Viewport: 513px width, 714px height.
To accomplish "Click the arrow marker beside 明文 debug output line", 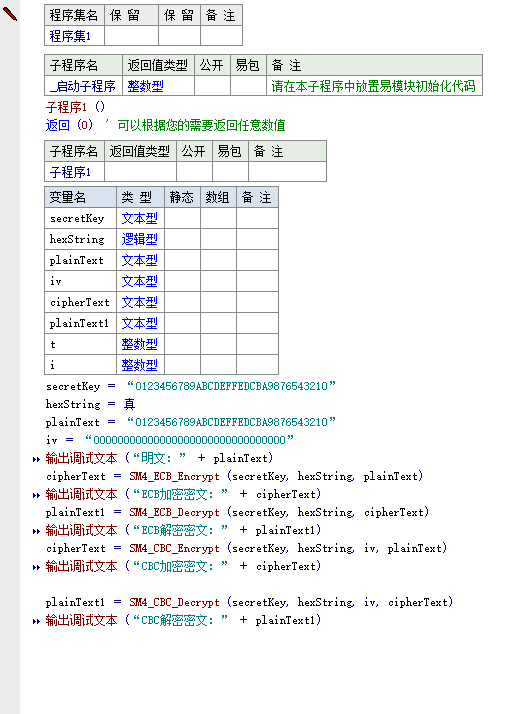I will pos(36,459).
